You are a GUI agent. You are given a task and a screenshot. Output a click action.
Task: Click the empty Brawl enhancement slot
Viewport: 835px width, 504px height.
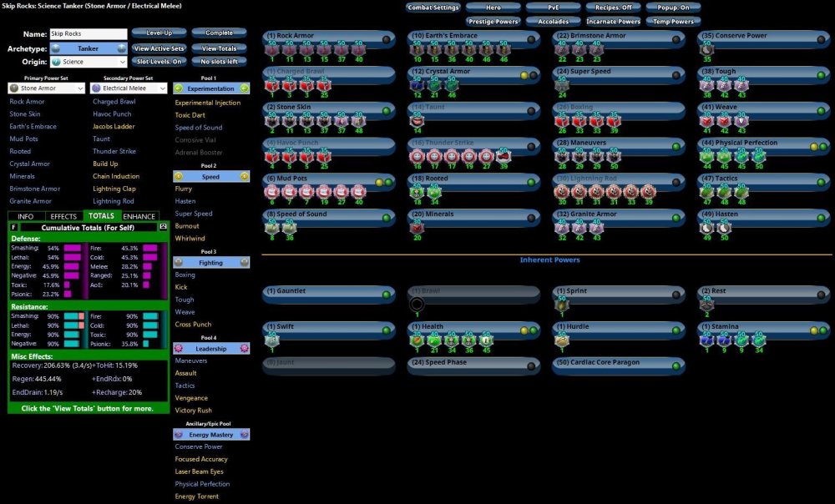[x=417, y=305]
